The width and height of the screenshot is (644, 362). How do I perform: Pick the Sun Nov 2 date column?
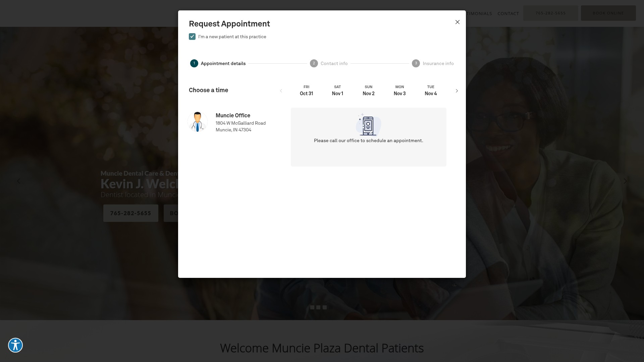368,90
